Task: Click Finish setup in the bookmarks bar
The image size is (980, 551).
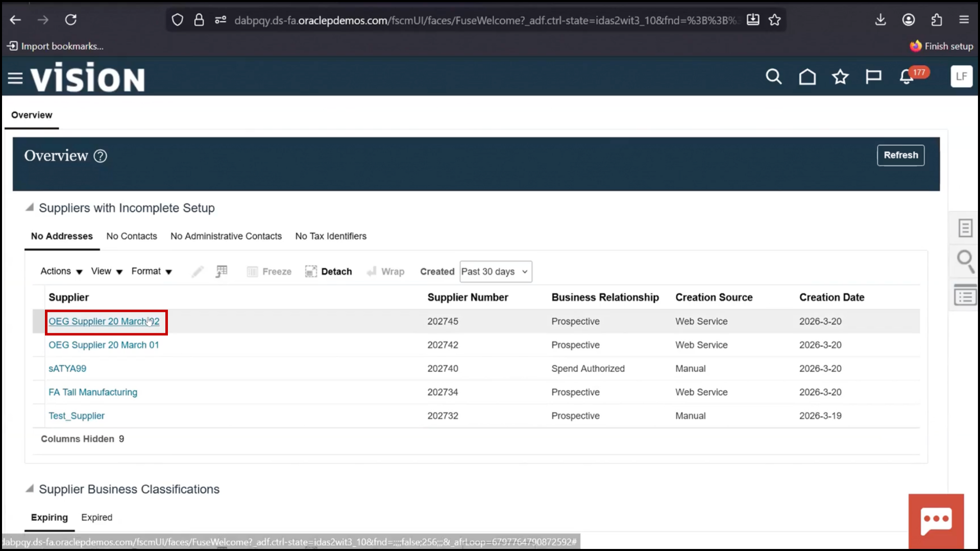Action: tap(941, 46)
